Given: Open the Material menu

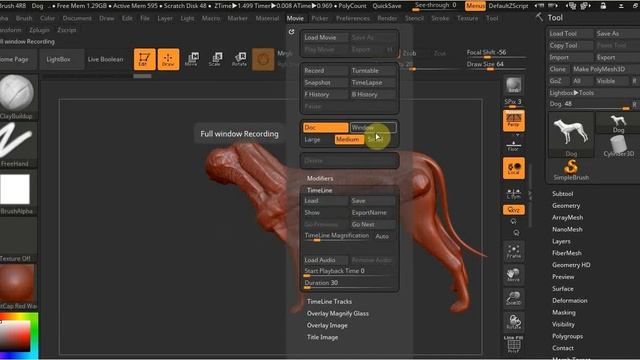Looking at the screenshot, I should (x=267, y=18).
